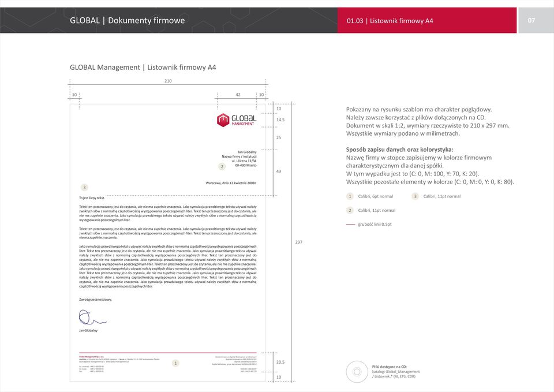Click the line with color C: 0, M: 100, Y: 70, K: 20
Image resolution: width=554 pixels, height=392 pixels.
tap(412, 174)
